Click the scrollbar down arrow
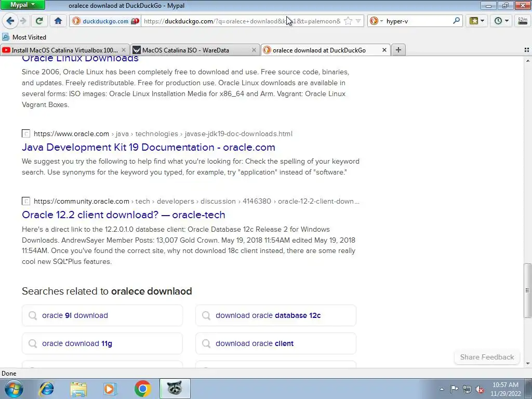The image size is (532, 399). click(x=527, y=364)
